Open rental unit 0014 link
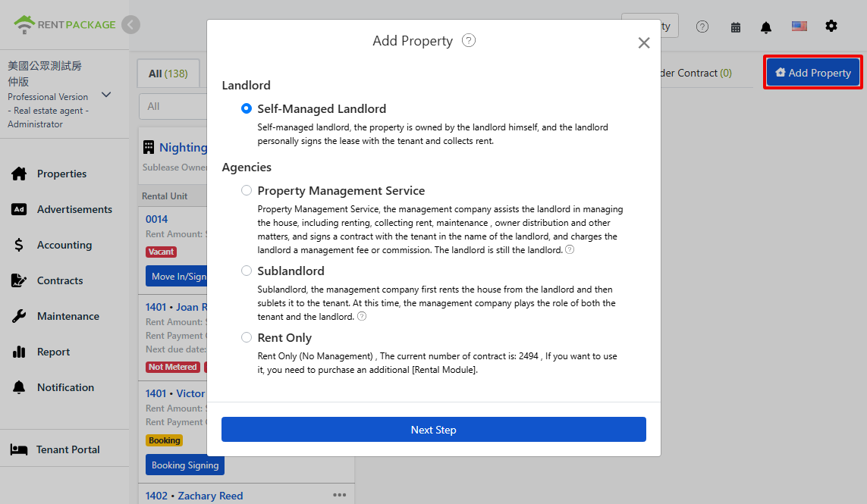Viewport: 867px width, 504px height. pos(156,219)
